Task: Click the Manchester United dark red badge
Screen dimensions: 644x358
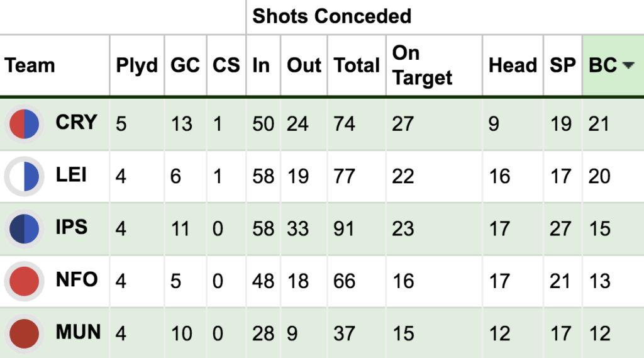Action: pos(25,333)
